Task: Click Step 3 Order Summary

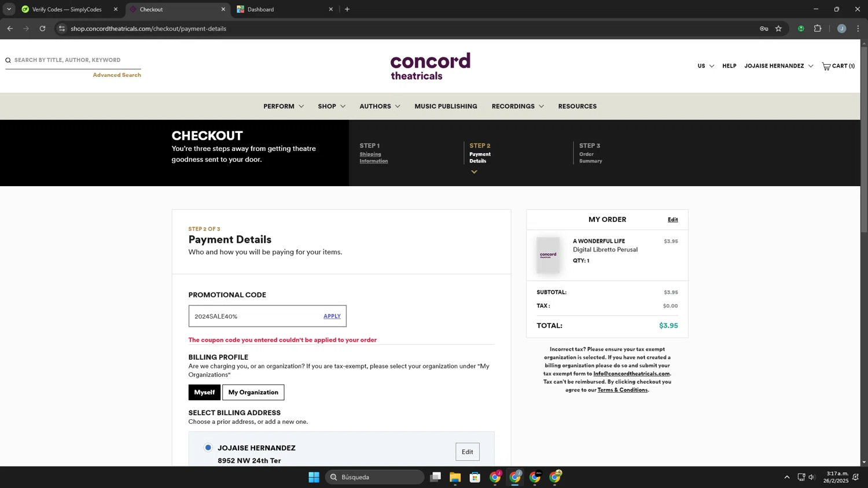Action: [x=590, y=154]
